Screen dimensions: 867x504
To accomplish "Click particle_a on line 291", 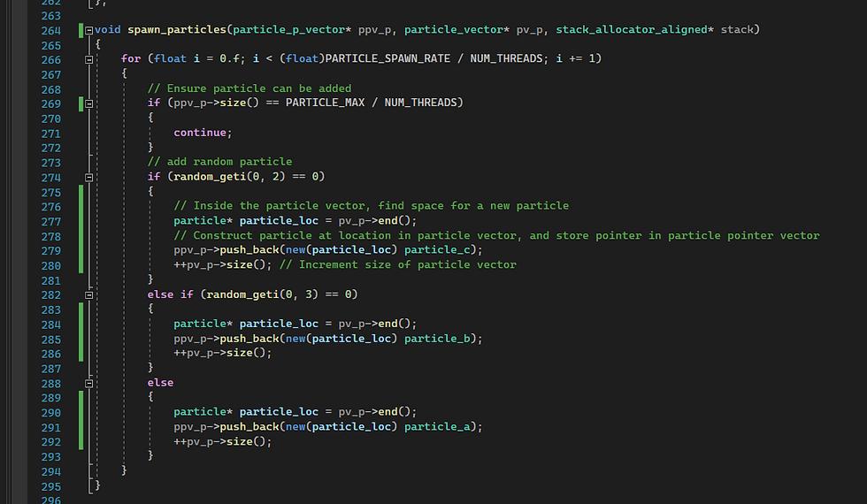I will tap(437, 426).
